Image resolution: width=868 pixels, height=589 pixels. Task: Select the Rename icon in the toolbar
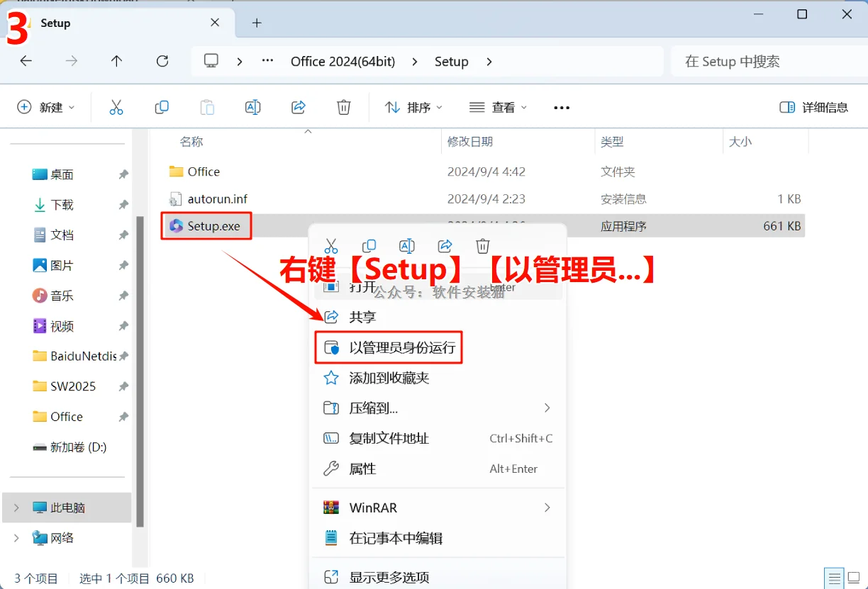[x=252, y=107]
